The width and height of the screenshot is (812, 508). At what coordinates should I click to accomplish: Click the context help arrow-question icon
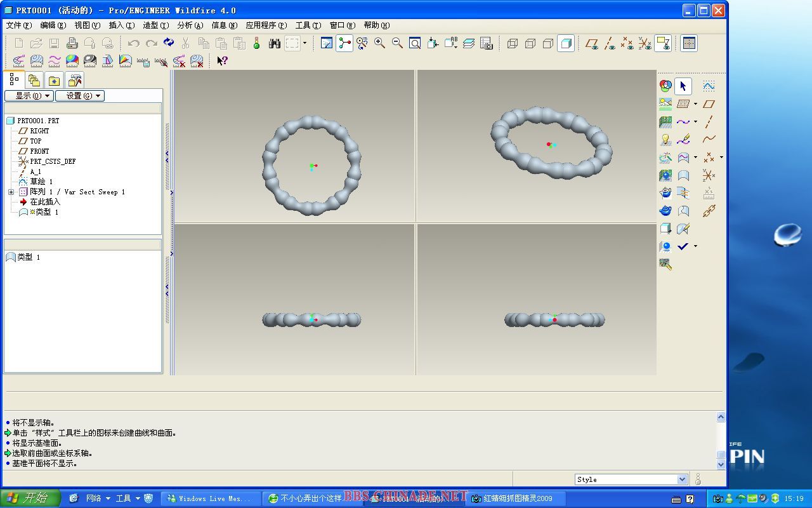222,61
